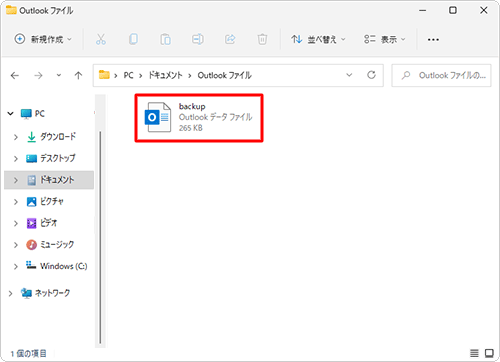
Task: Click the Rename icon in toolbar
Action: (197, 39)
